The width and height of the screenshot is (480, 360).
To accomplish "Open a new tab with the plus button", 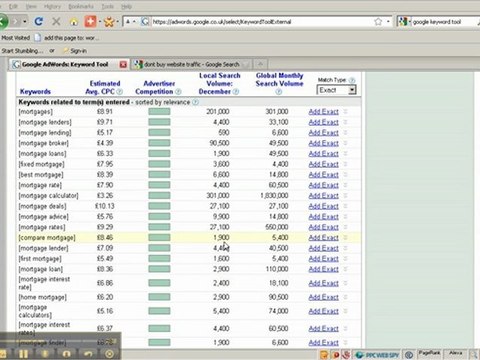I will coord(260,64).
